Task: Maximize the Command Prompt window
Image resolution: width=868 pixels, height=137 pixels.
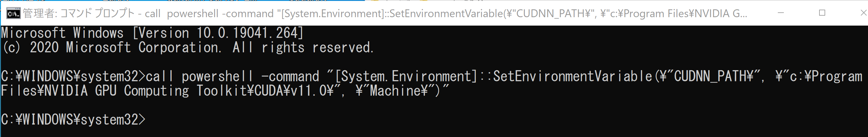Action: (x=822, y=13)
